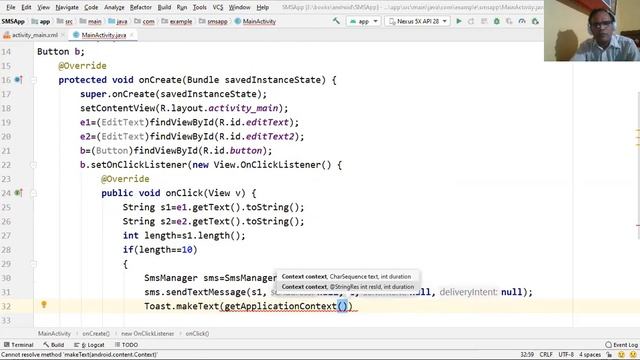Click the onCreate() breadcrumb below the editor

tap(96, 333)
